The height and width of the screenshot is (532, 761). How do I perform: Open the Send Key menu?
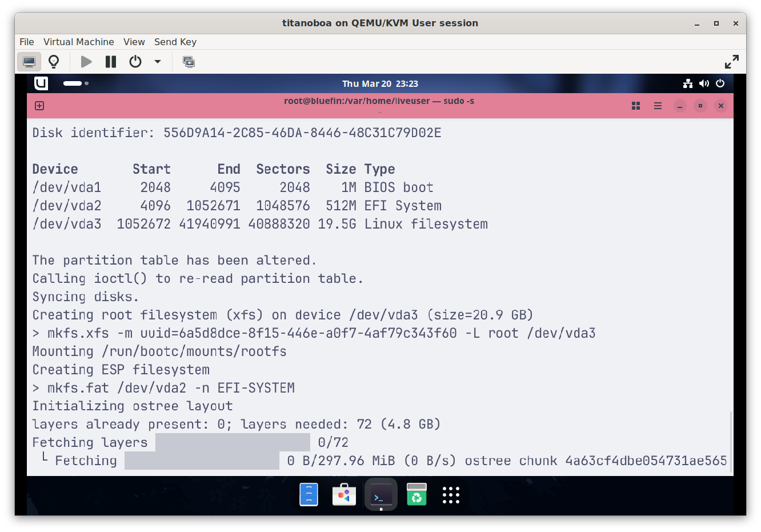coord(175,42)
